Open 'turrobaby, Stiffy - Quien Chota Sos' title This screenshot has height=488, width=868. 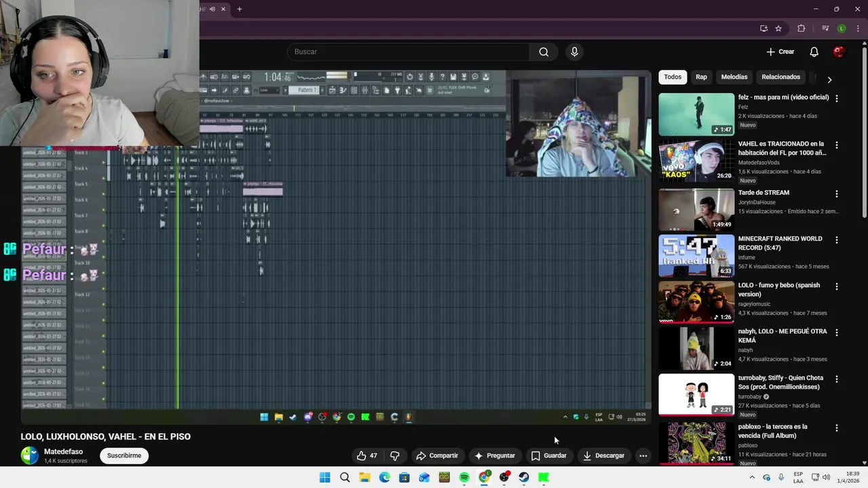coord(781,382)
